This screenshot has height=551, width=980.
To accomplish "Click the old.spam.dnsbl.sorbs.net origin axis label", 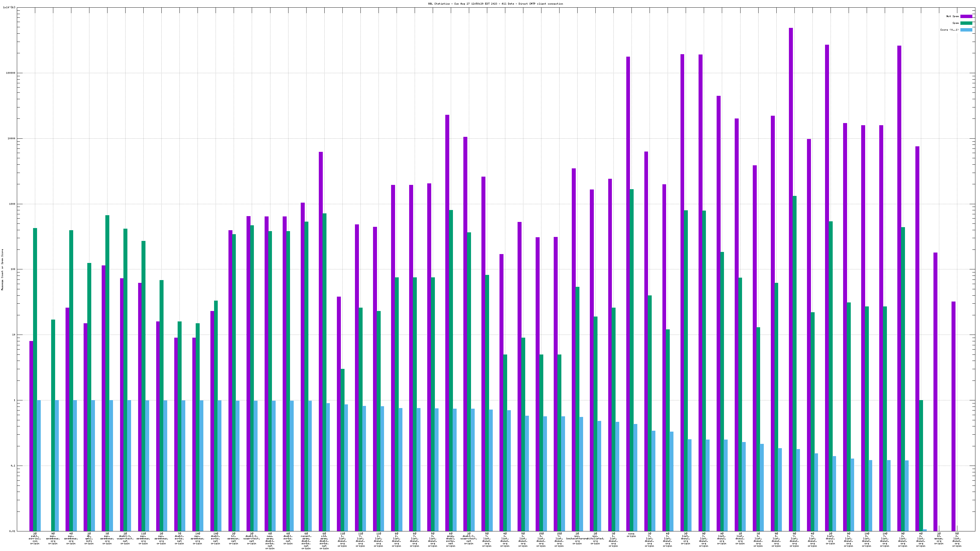I will pos(324,541).
